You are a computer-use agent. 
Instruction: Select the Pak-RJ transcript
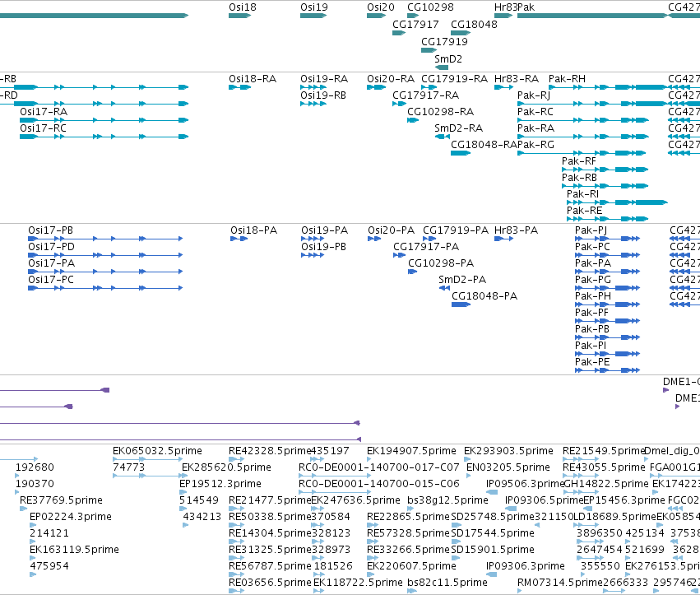point(592,104)
